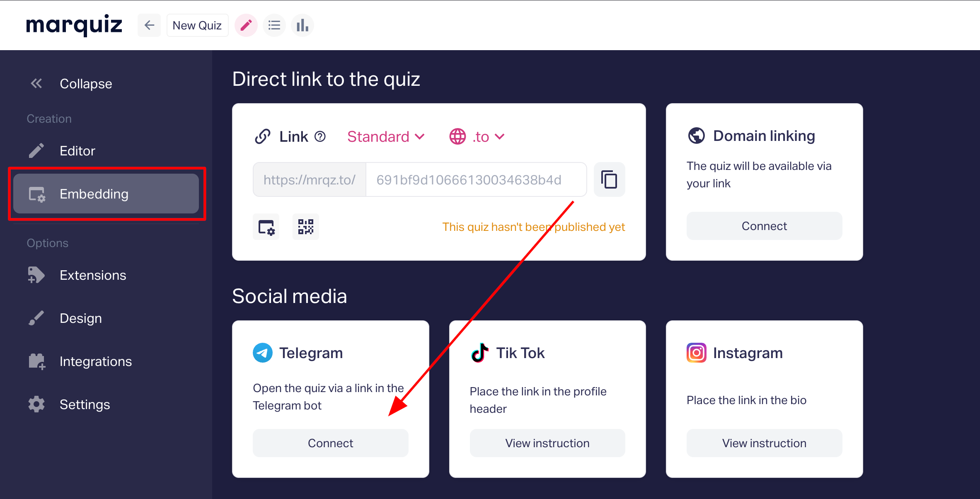Collapse the left sidebar
The width and height of the screenshot is (980, 499).
point(70,84)
